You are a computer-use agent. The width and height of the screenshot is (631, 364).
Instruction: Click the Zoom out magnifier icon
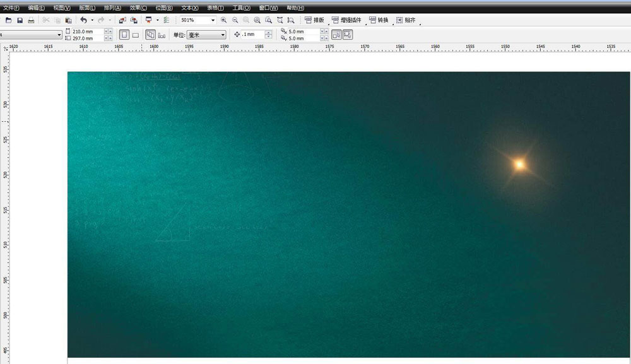[235, 20]
